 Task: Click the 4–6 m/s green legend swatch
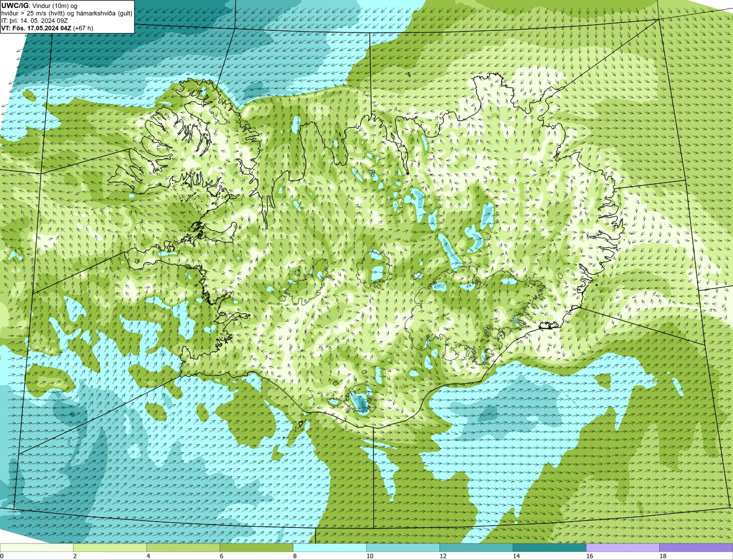[x=183, y=548]
